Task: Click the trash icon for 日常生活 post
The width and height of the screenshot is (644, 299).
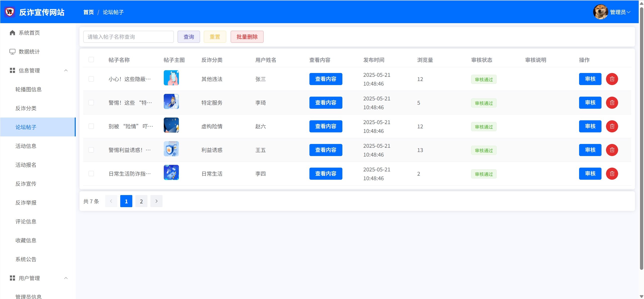Action: [612, 174]
